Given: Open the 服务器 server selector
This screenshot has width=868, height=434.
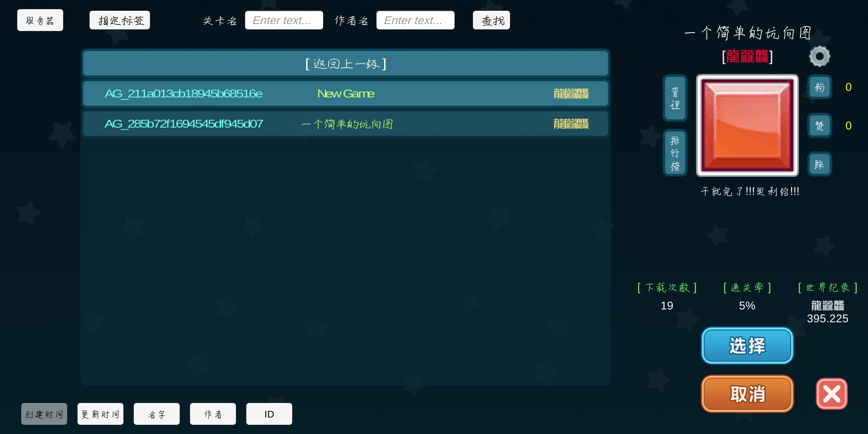Looking at the screenshot, I should point(40,20).
